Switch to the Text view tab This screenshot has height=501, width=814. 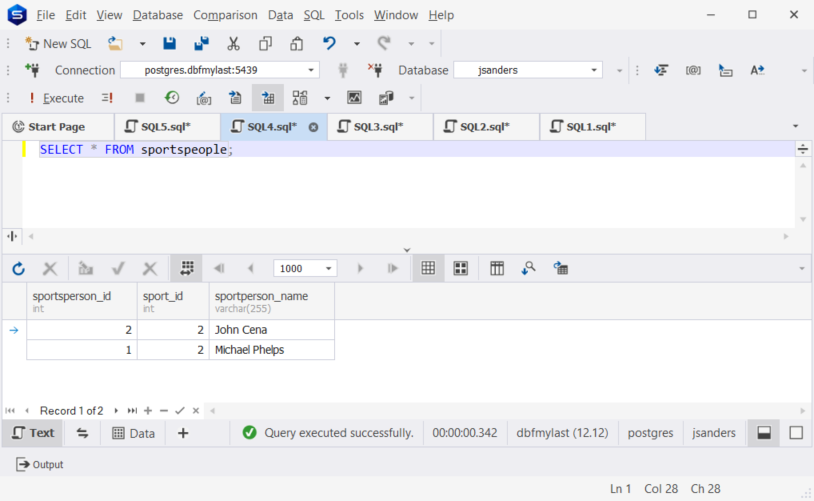33,433
